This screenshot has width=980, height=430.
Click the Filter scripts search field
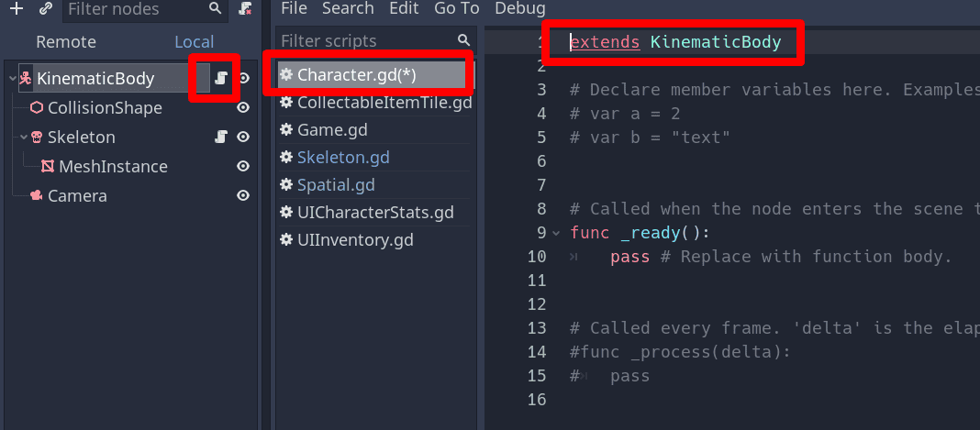click(365, 41)
